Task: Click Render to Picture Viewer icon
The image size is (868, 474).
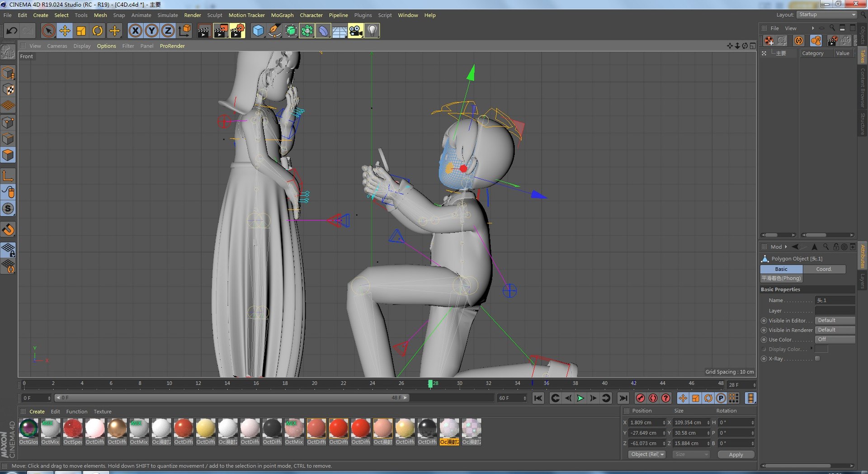Action: coord(221,31)
